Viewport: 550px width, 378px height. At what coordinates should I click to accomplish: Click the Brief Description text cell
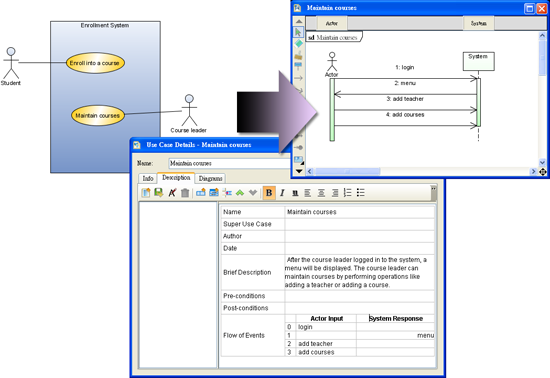[360, 272]
